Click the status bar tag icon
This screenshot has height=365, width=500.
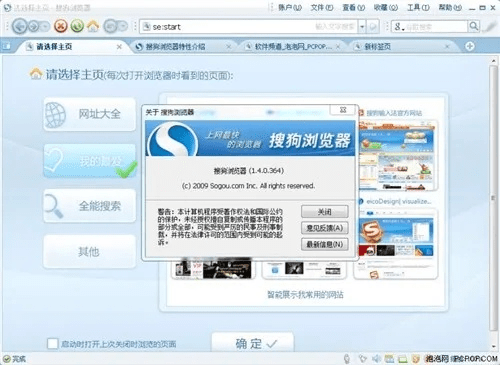click(x=363, y=359)
